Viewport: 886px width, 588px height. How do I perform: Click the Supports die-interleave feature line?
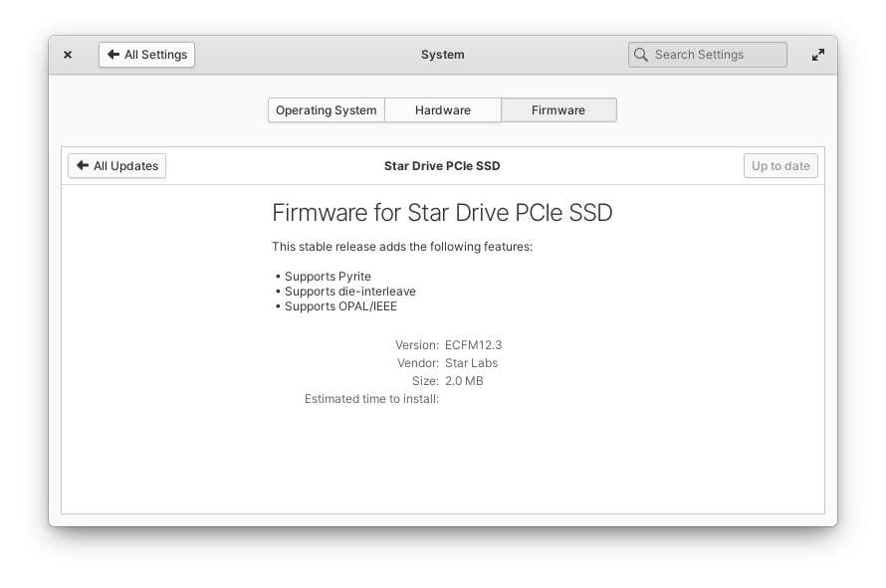tap(349, 292)
